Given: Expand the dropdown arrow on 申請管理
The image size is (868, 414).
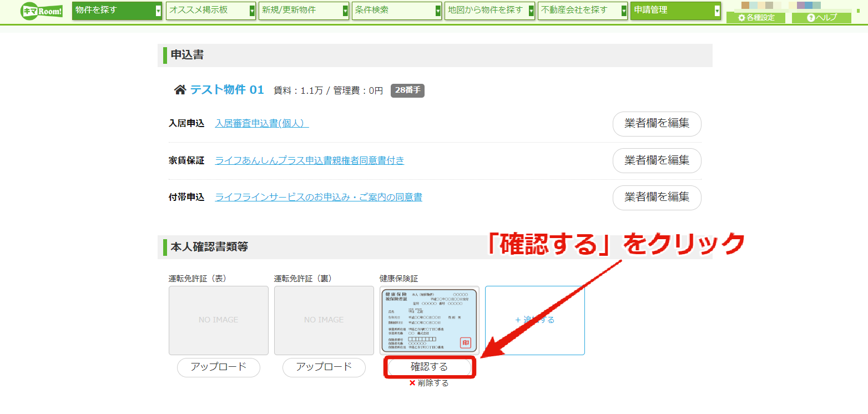Looking at the screenshot, I should point(717,11).
